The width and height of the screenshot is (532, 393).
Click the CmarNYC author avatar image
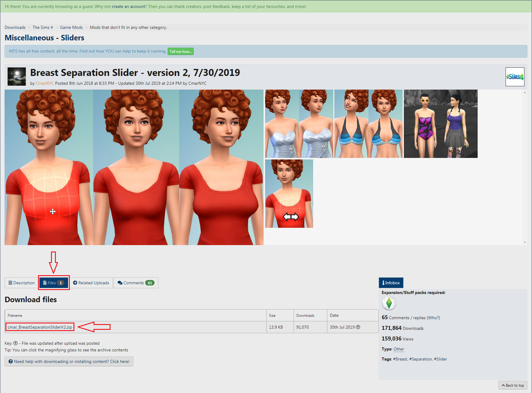pos(17,77)
